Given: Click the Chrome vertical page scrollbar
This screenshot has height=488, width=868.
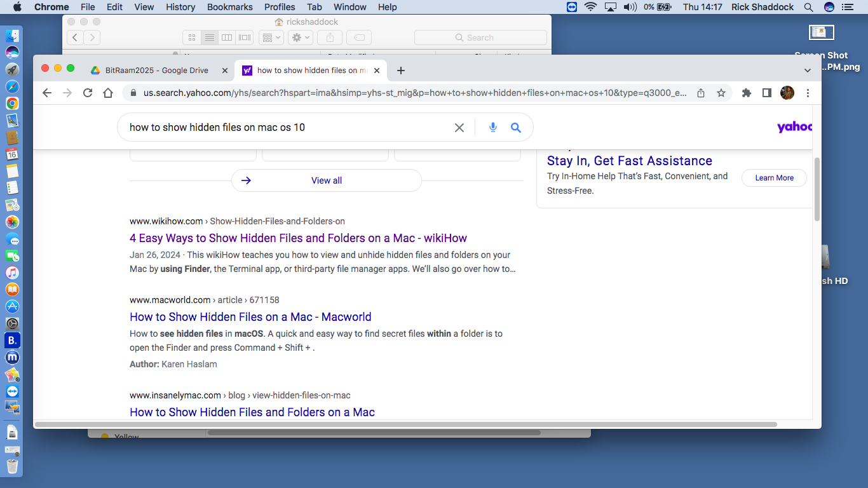Looking at the screenshot, I should click(817, 189).
